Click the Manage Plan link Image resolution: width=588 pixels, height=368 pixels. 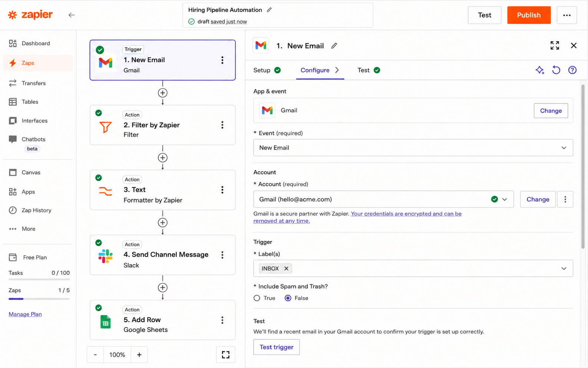click(x=25, y=314)
